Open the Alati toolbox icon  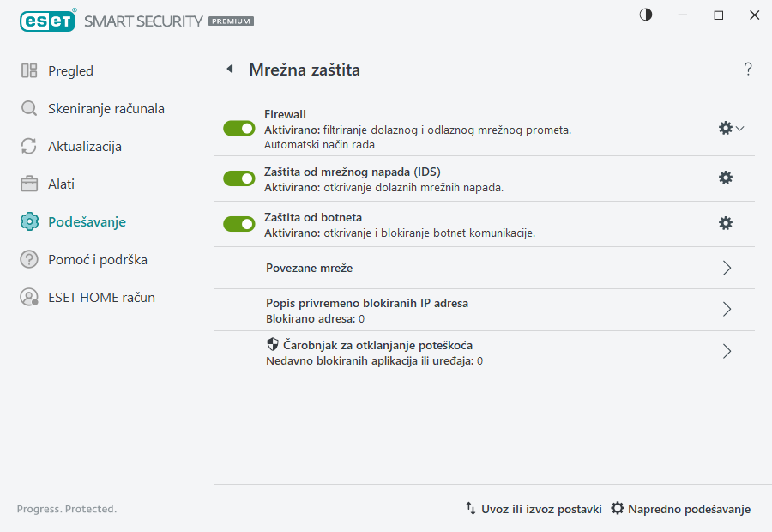tap(28, 184)
